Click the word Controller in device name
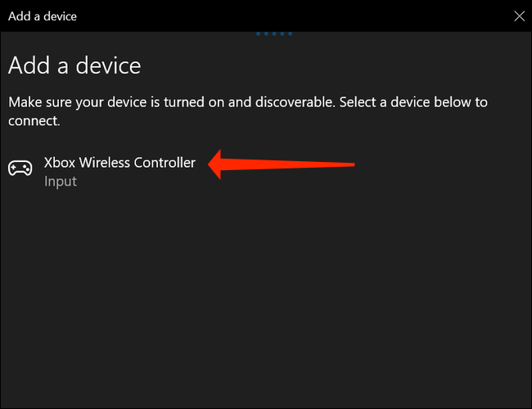 [x=165, y=163]
